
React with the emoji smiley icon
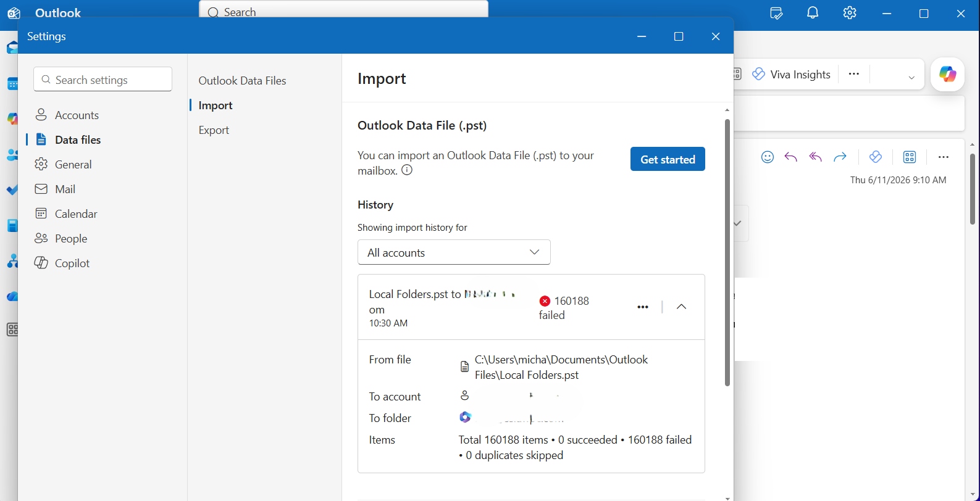pyautogui.click(x=768, y=157)
